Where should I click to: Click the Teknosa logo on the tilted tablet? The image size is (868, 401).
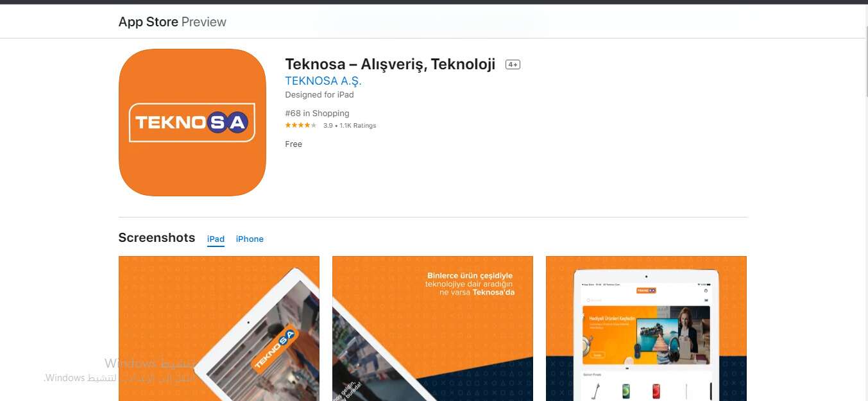(x=274, y=350)
